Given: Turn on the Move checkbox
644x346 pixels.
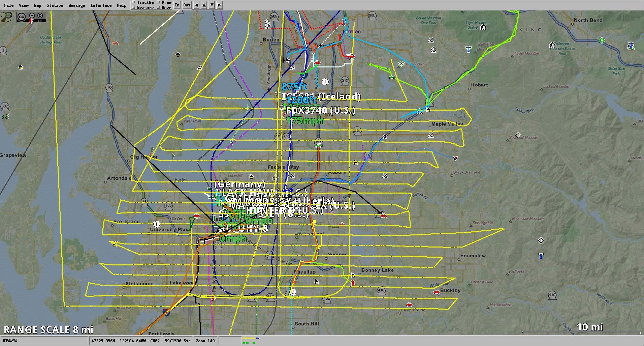Looking at the screenshot, I should coord(159,7).
